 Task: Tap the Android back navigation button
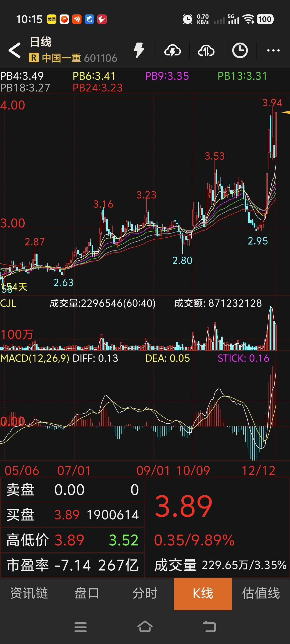(209, 627)
